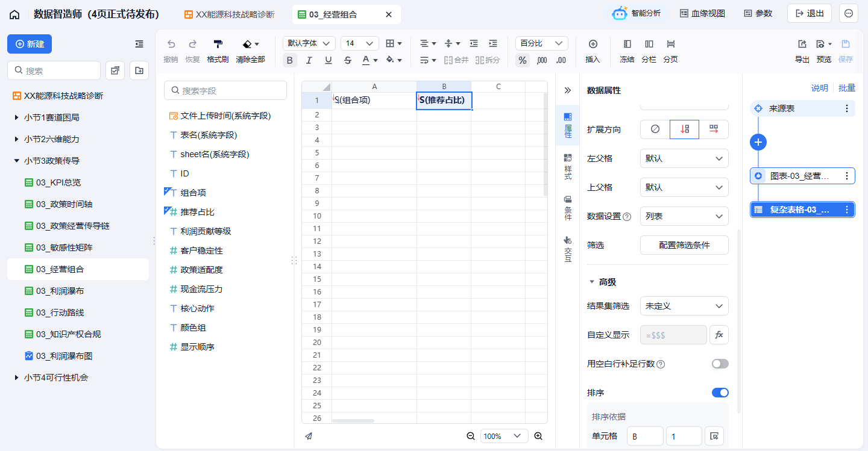868x451 pixels.
Task: Click the freeze panes (冻结) icon
Action: coord(627,44)
